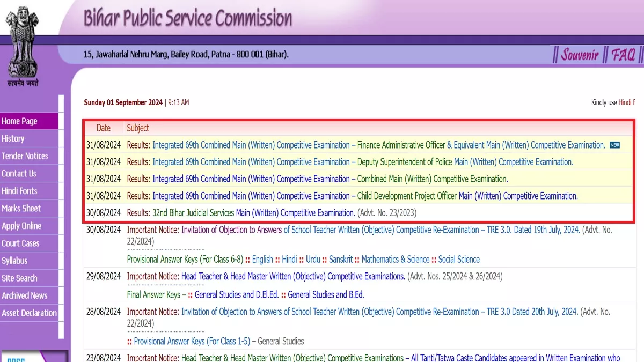The width and height of the screenshot is (644, 362).
Task: Click the 29/08/2024 date cell
Action: point(104,277)
